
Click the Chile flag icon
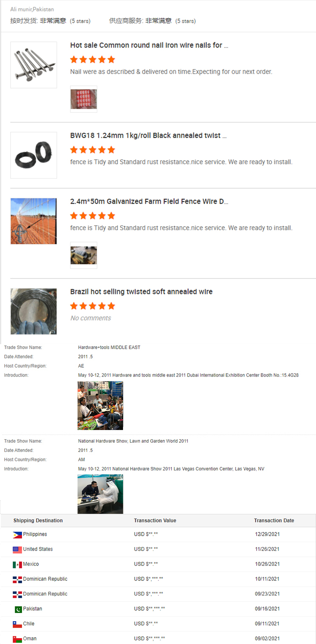17,624
